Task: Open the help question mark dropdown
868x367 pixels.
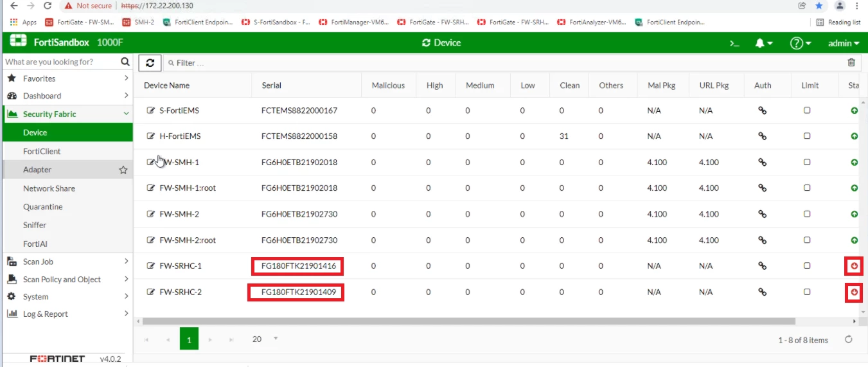Action: pos(801,43)
